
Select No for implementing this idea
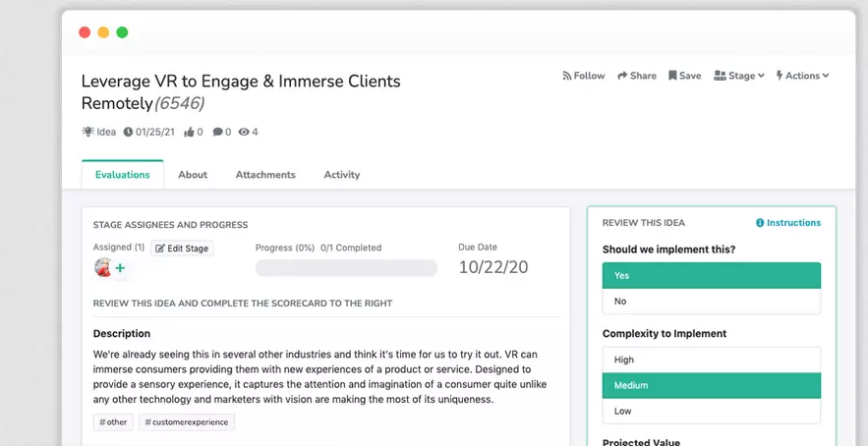[711, 302]
